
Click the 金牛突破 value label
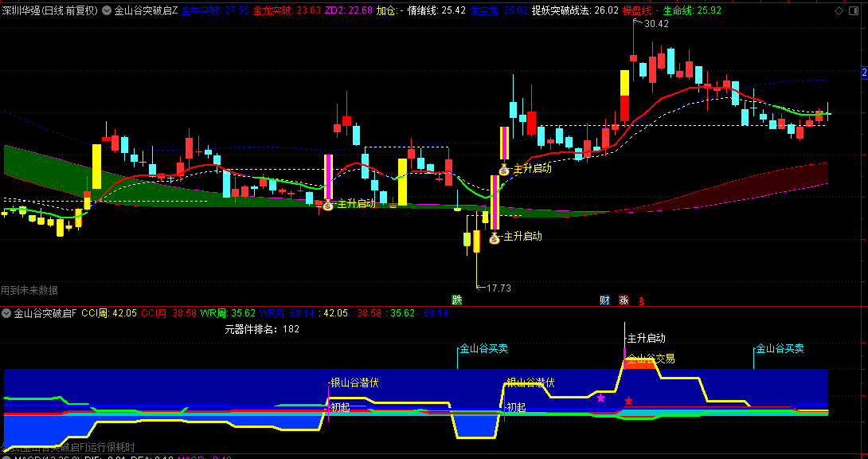point(215,10)
